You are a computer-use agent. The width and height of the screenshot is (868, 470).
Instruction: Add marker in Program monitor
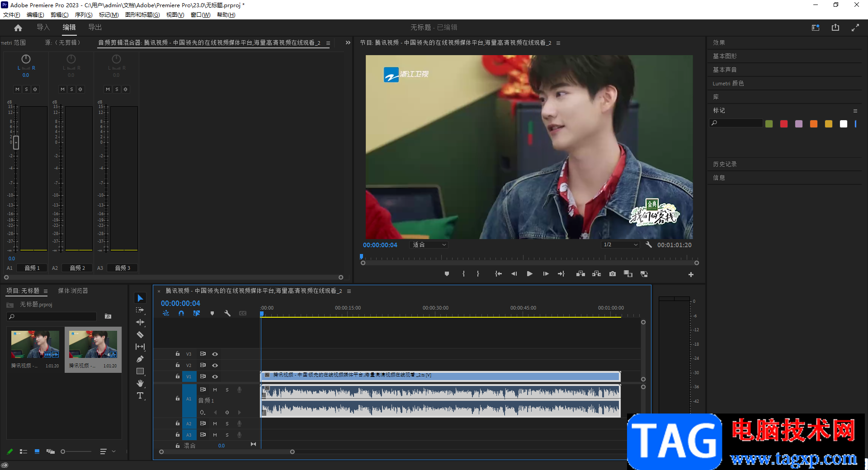447,274
